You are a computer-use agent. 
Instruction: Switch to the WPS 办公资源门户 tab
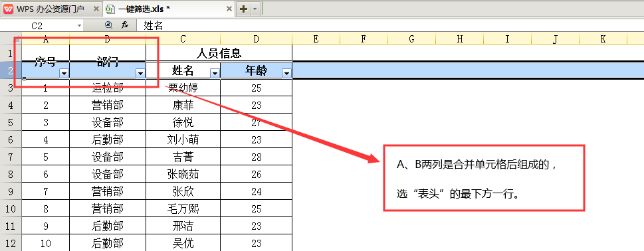pos(51,9)
